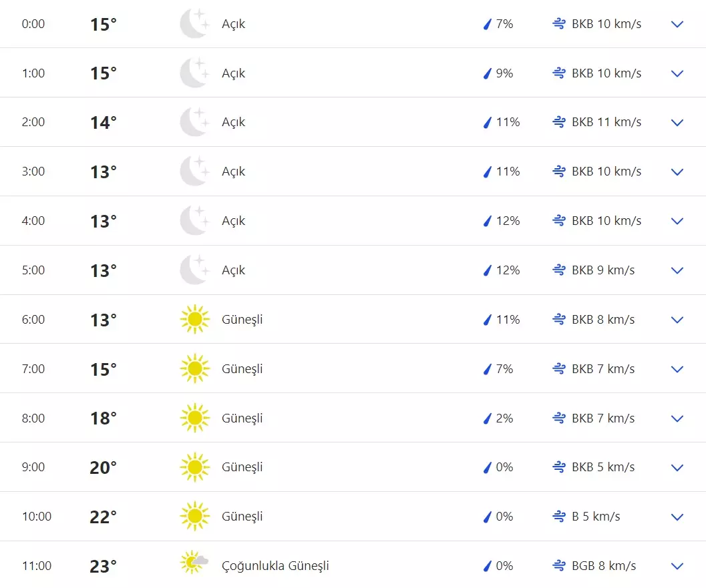The height and width of the screenshot is (588, 706).
Task: Click the moon icon in the 4:00 row
Action: (x=194, y=221)
